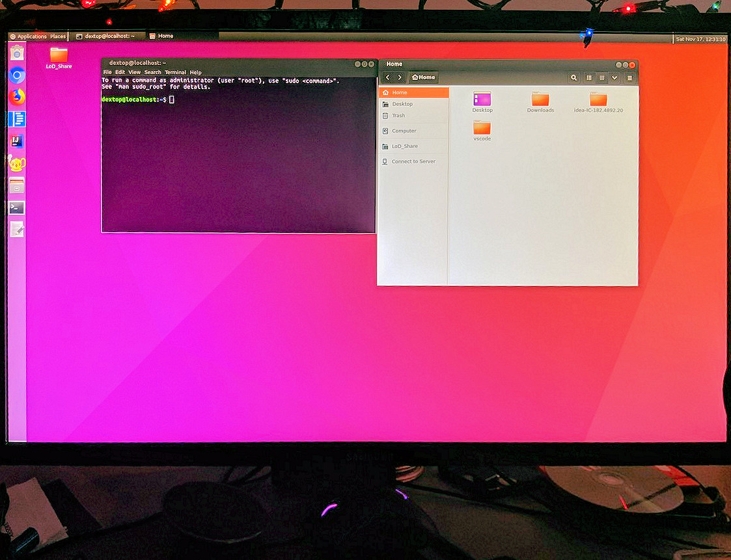Open Terminal Help menu
Viewport: 731px width, 560px height.
pyautogui.click(x=196, y=72)
